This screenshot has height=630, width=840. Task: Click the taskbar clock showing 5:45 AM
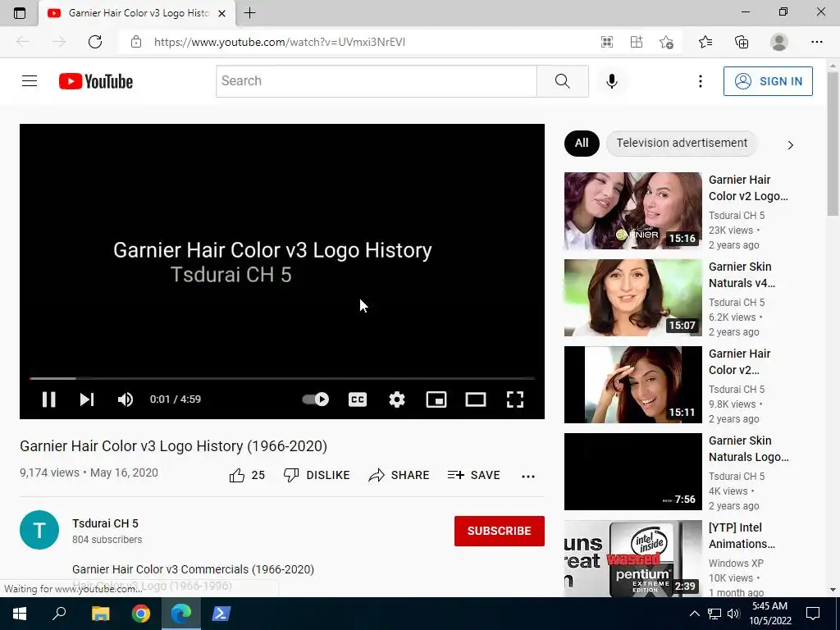(769, 614)
